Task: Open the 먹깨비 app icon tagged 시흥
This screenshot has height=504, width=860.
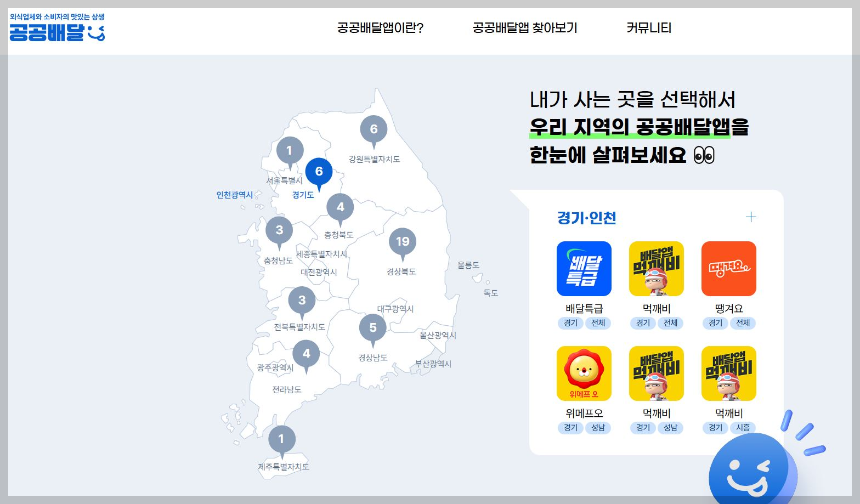Action: point(729,373)
